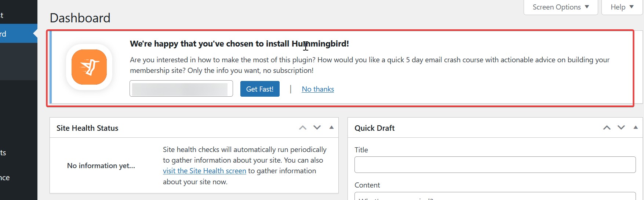The height and width of the screenshot is (200, 644).
Task: Move Site Health Status panel down
Action: point(317,128)
